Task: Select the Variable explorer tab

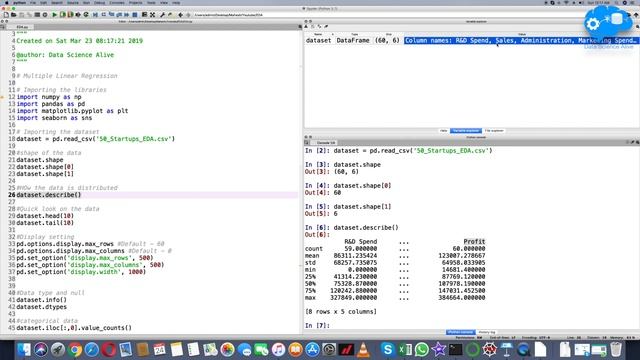Action: click(x=466, y=131)
